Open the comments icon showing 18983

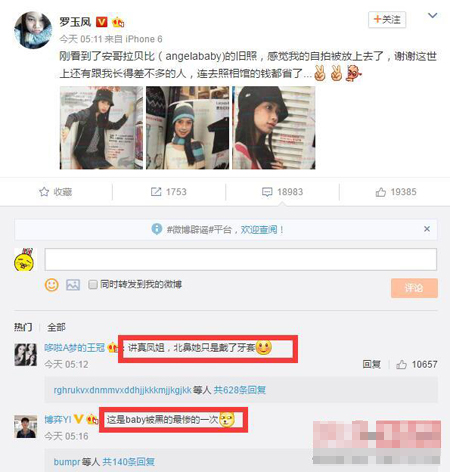(x=267, y=192)
